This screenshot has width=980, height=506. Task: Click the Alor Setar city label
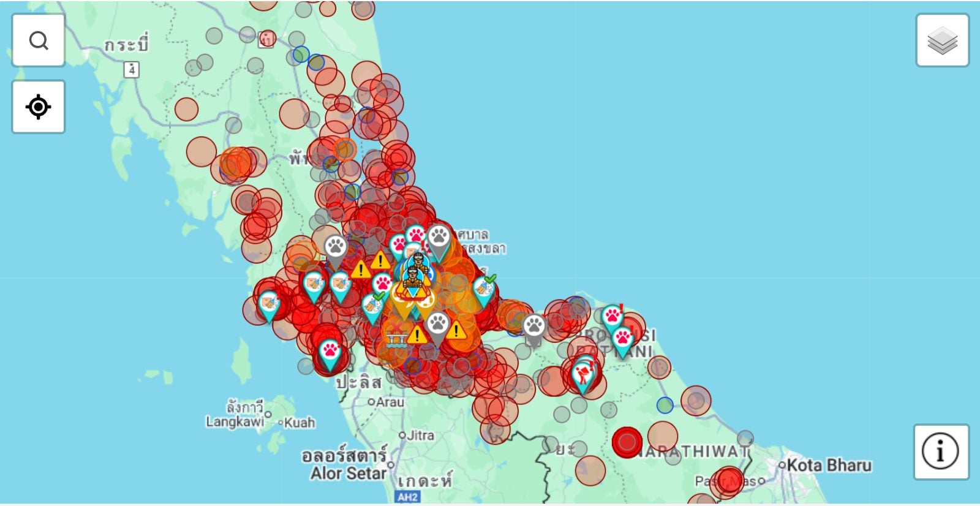[348, 473]
